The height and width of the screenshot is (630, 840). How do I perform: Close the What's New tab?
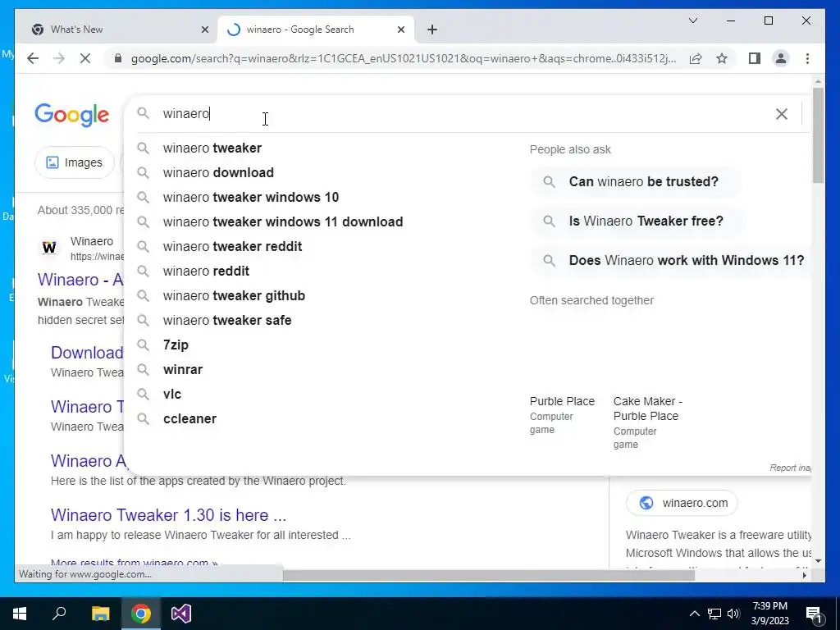pos(204,30)
